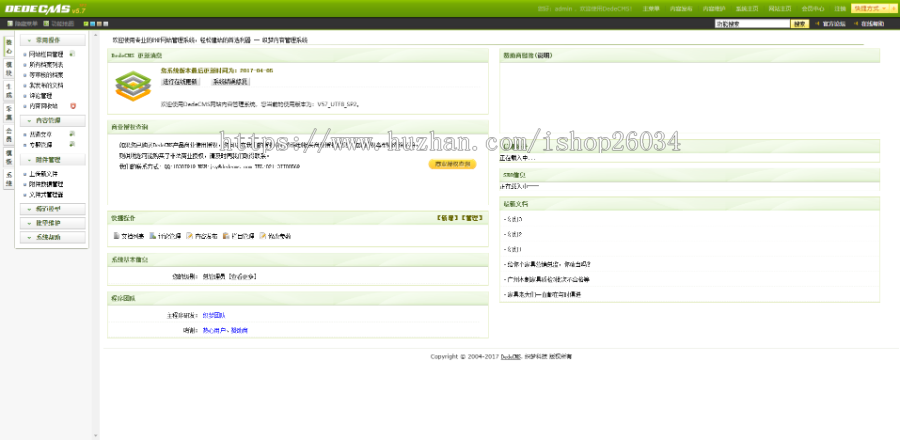Screen dimensions: 900x440
Task: Switch to the 生成 vertical tab
Action: tap(9, 91)
